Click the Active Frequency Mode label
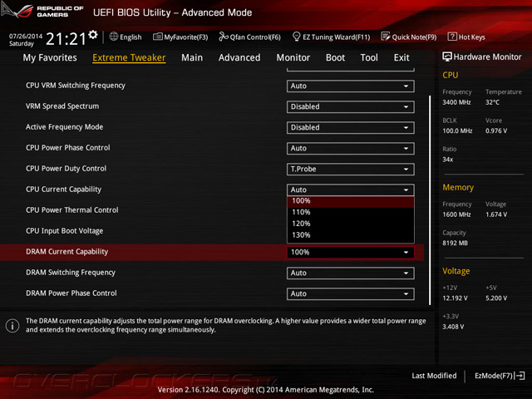The image size is (532, 399). 65,127
